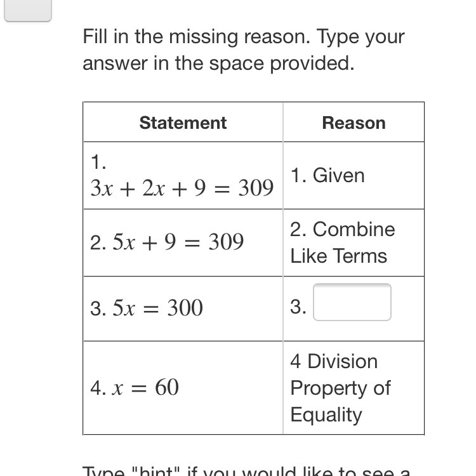Click the '1. Given' reason cell
This screenshot has height=476, width=476.
[327, 175]
